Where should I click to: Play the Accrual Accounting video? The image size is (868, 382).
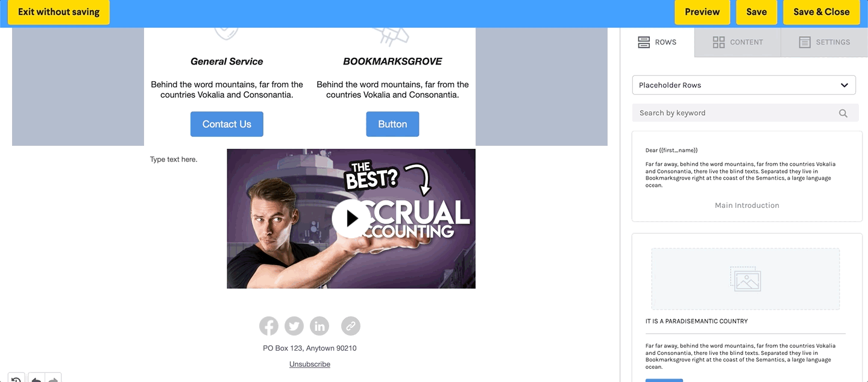(x=351, y=219)
